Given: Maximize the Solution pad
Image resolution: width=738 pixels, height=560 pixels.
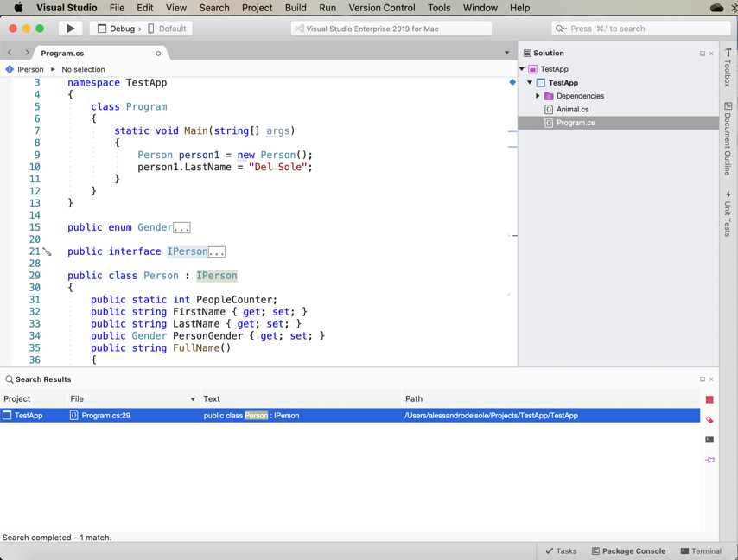Looking at the screenshot, I should (x=703, y=54).
